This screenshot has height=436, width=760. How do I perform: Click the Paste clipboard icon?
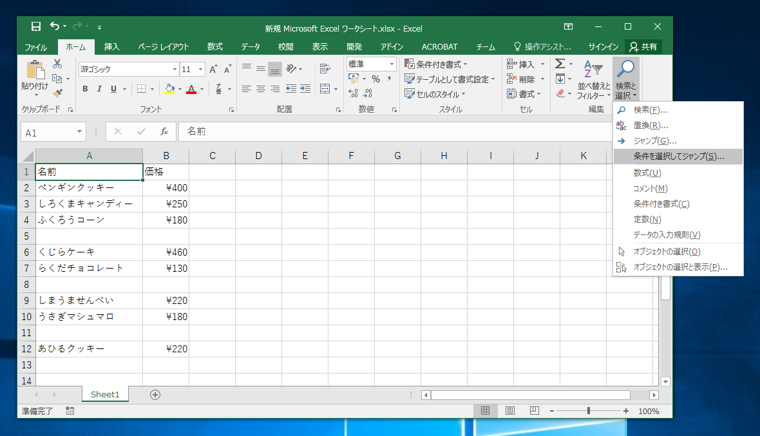(35, 70)
